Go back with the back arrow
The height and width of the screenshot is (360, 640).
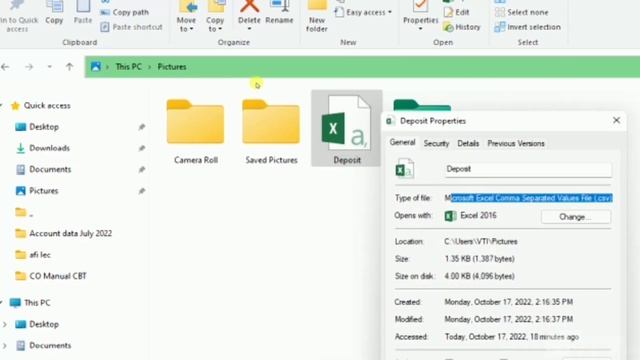(x=5, y=67)
